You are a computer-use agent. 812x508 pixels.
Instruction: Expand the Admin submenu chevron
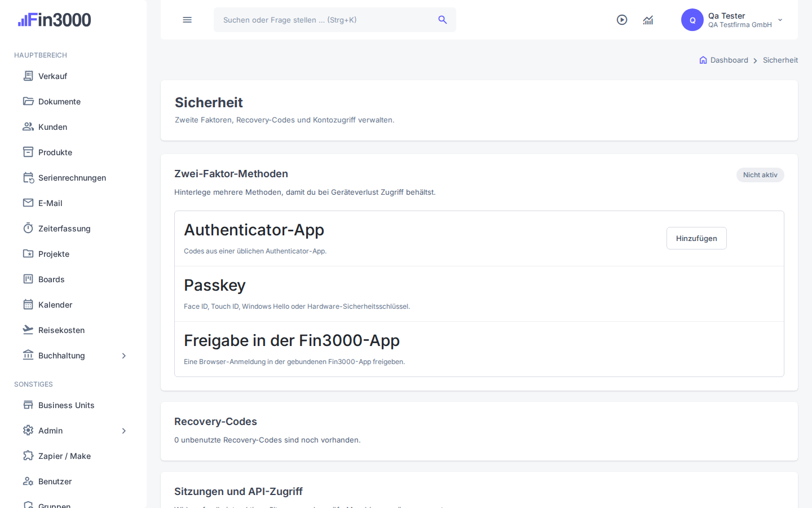click(x=124, y=431)
